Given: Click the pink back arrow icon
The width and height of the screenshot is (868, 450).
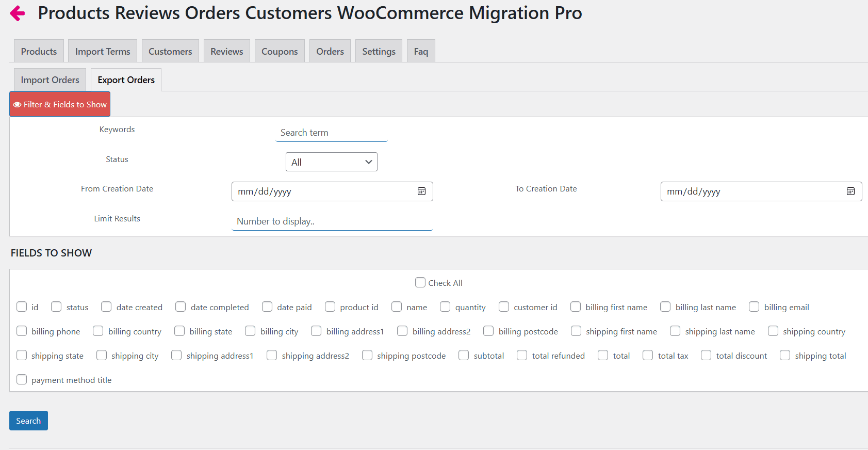Looking at the screenshot, I should coord(18,13).
